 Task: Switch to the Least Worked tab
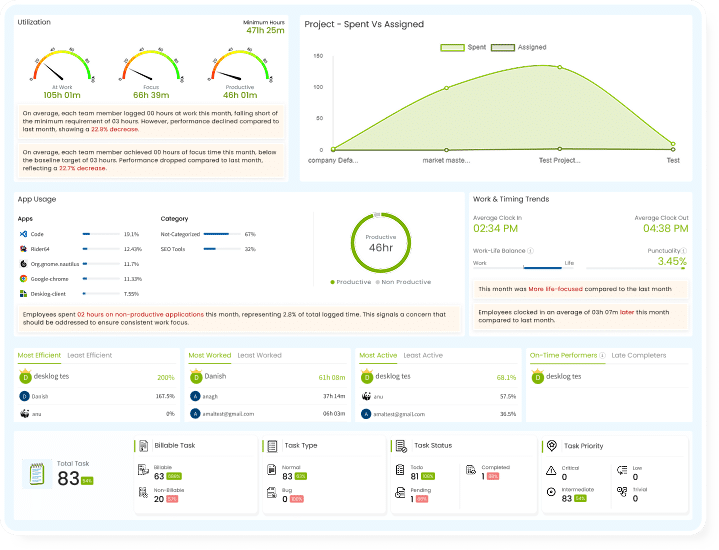[x=258, y=355]
